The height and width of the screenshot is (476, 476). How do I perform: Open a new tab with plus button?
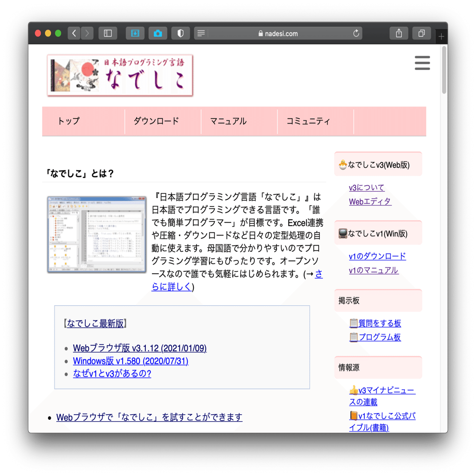[x=441, y=37]
